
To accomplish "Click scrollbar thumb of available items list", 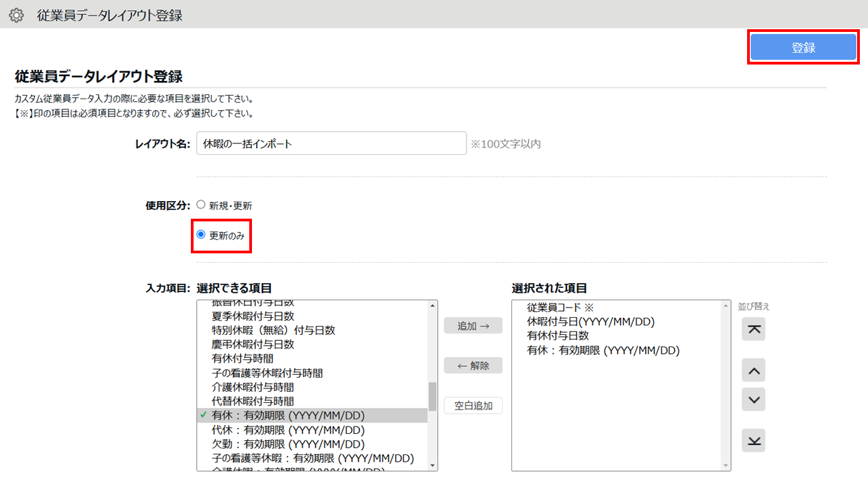I will point(432,397).
